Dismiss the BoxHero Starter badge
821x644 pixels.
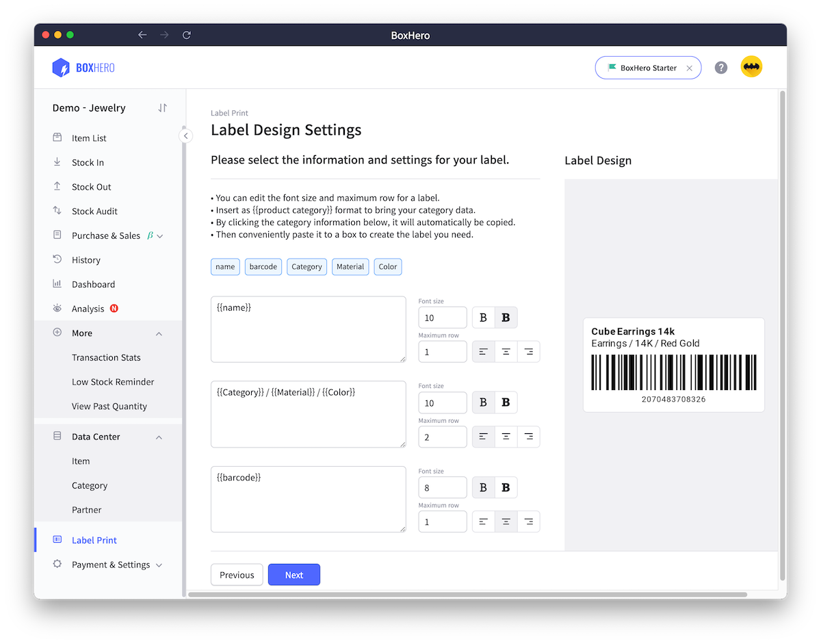689,68
